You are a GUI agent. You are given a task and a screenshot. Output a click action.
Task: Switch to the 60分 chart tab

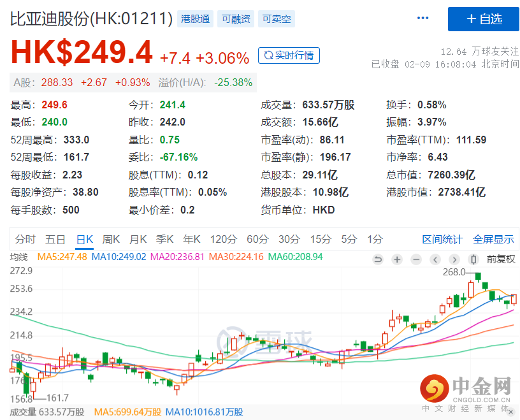257,240
